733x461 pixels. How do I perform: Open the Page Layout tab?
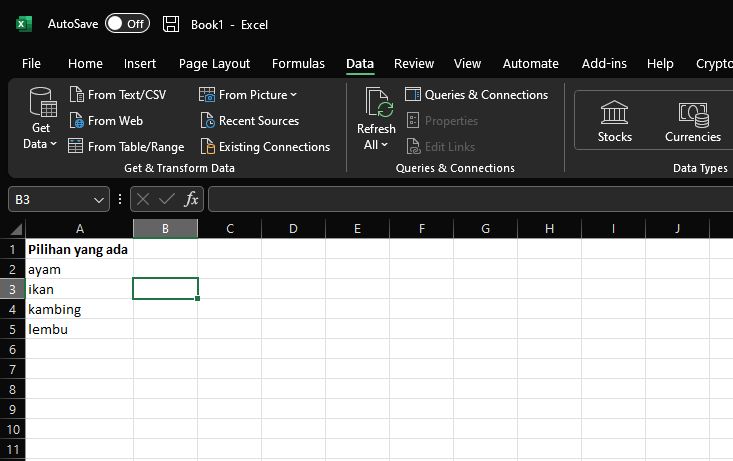[x=214, y=64]
